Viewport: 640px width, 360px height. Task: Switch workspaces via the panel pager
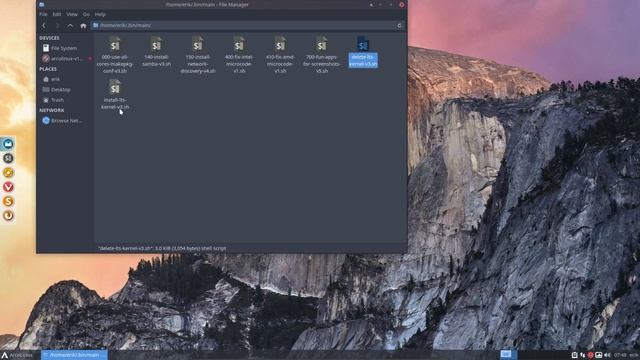[x=508, y=355]
